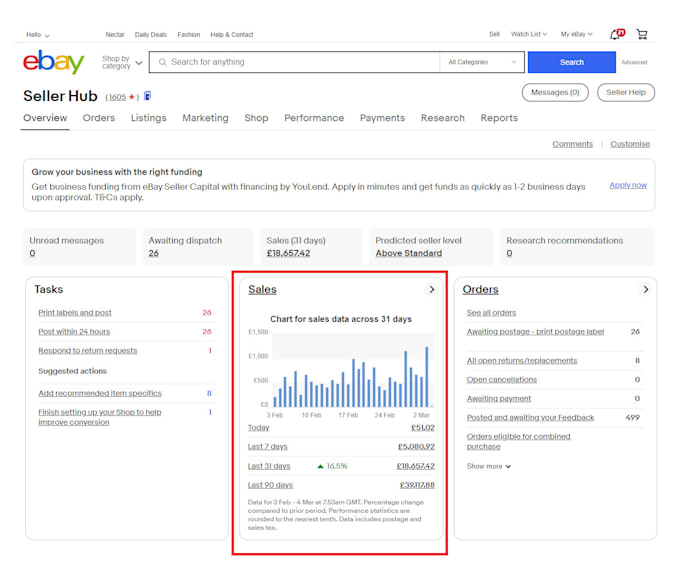The image size is (680, 564).
Task: Open Posted and awaiting your Feedback
Action: tap(530, 417)
